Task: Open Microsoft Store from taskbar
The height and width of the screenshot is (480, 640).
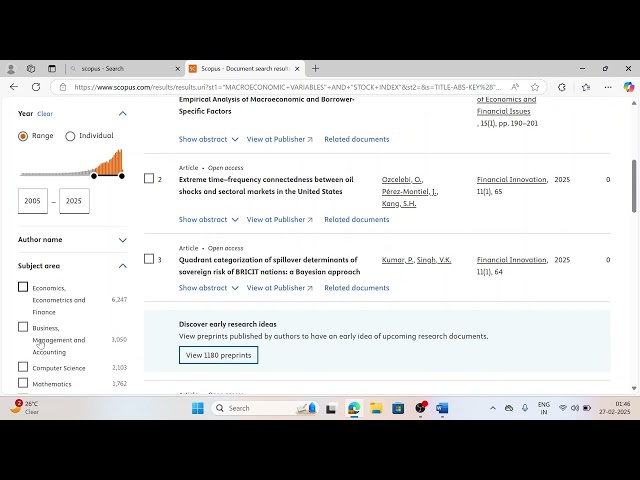Action: pyautogui.click(x=398, y=408)
